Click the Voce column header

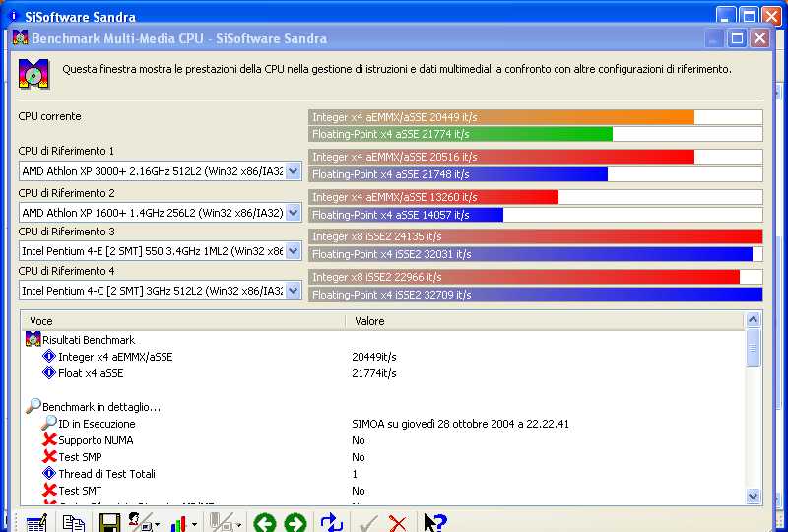pos(183,321)
